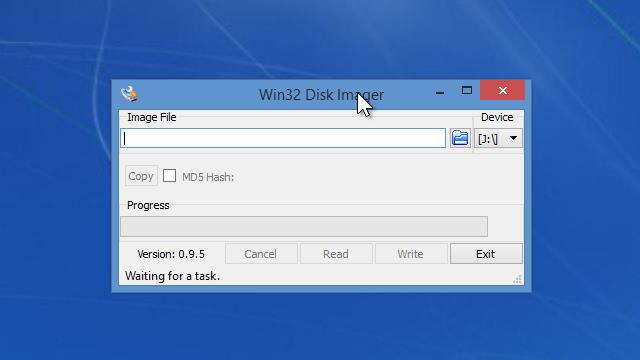
Task: Expand the Device drive dropdown [J:\]
Action: [x=498, y=138]
